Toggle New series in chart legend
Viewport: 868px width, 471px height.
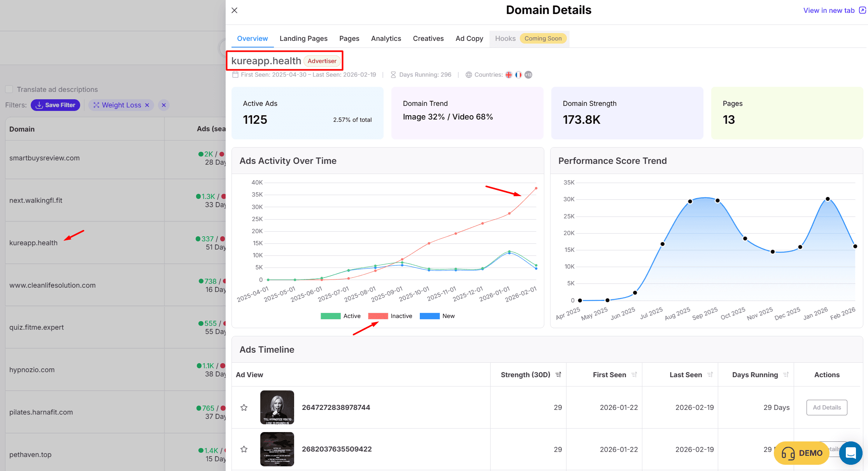(430, 316)
